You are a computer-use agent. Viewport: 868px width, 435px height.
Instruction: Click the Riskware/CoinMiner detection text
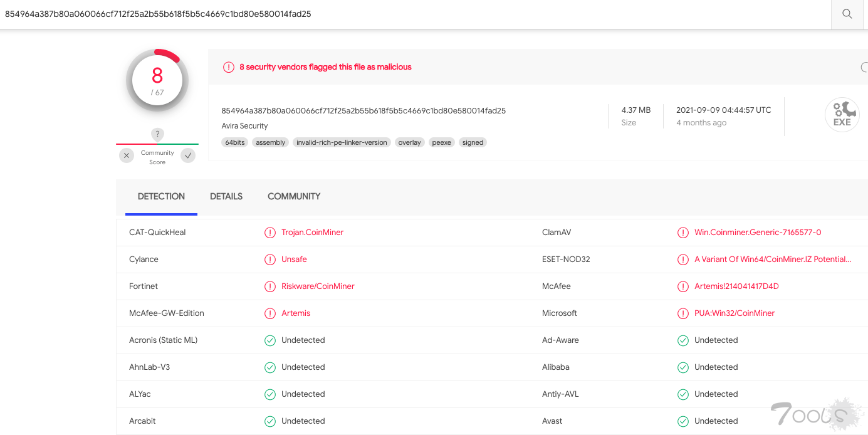[x=318, y=286]
